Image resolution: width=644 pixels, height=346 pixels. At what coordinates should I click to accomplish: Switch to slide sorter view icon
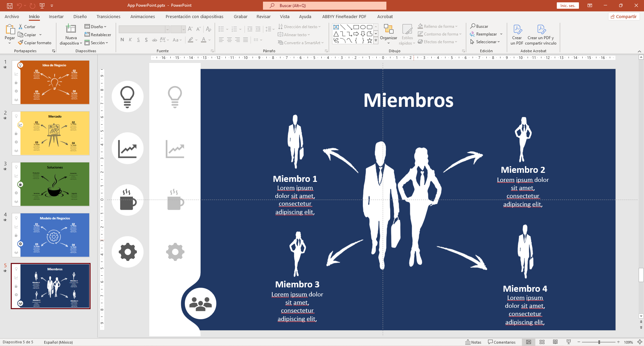coord(542,342)
